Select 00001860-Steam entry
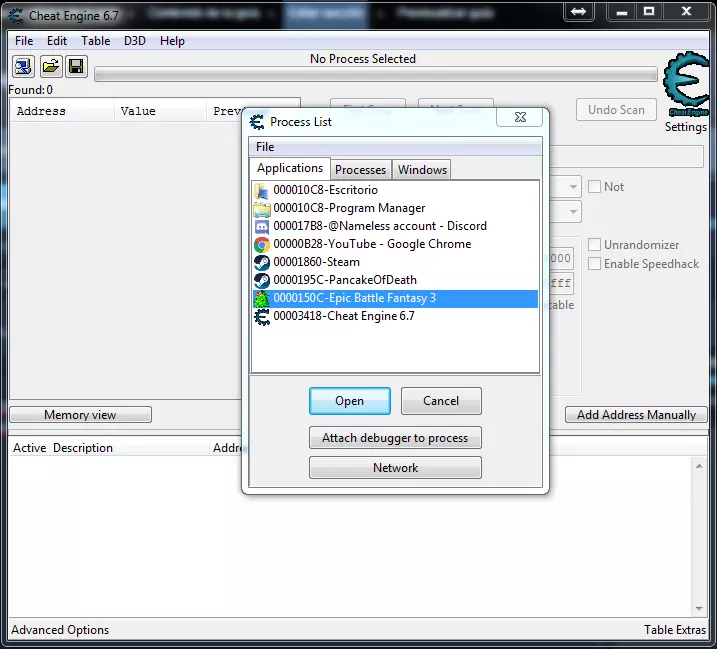Image resolution: width=717 pixels, height=649 pixels. (395, 263)
